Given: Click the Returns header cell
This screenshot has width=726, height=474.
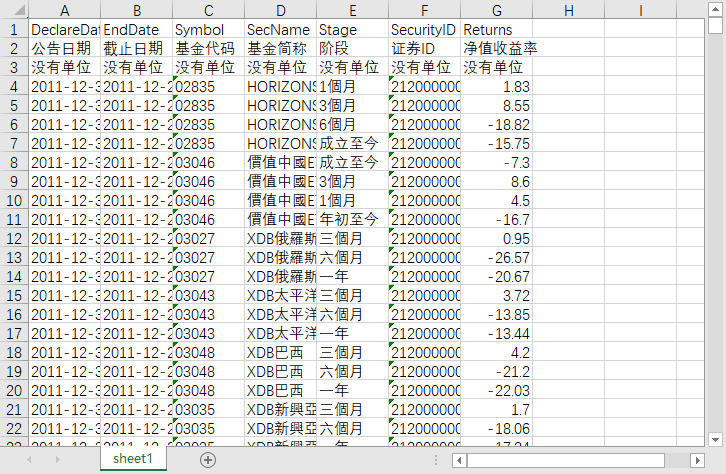Looking at the screenshot, I should (x=496, y=30).
